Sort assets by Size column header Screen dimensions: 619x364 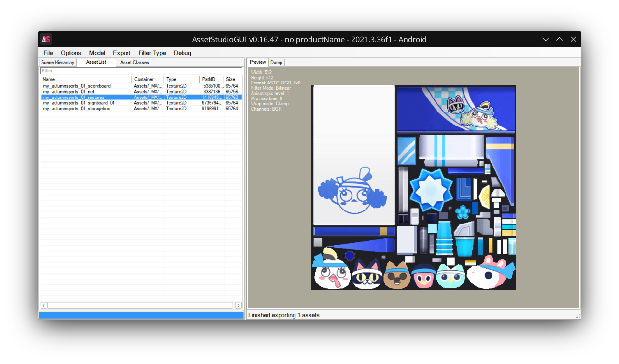233,79
